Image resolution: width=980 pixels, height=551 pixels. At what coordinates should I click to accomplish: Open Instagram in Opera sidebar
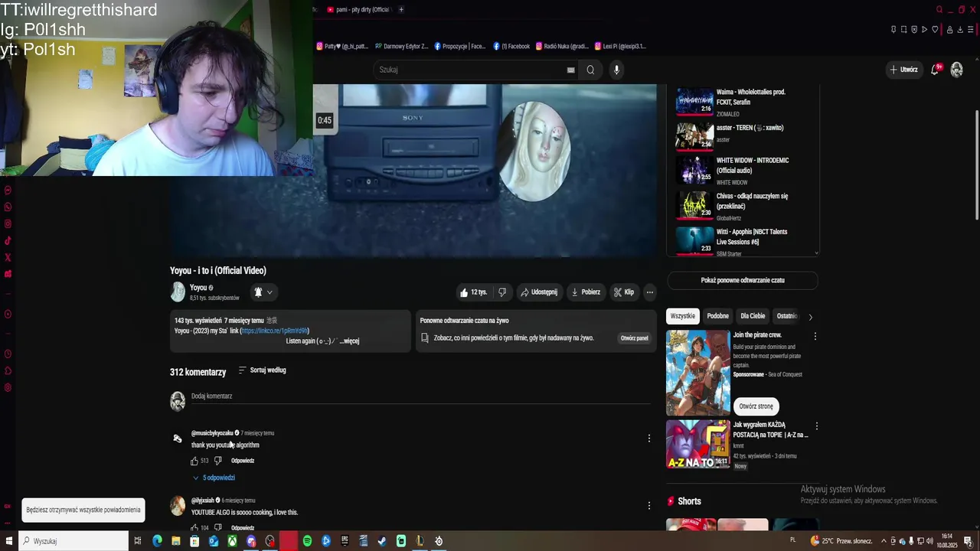(8, 223)
